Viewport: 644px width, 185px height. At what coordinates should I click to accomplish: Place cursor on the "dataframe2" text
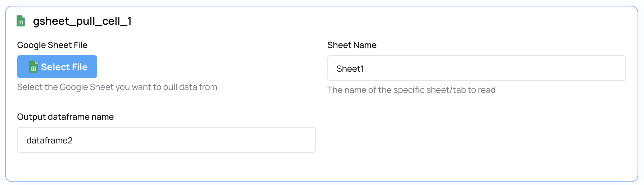(x=49, y=140)
